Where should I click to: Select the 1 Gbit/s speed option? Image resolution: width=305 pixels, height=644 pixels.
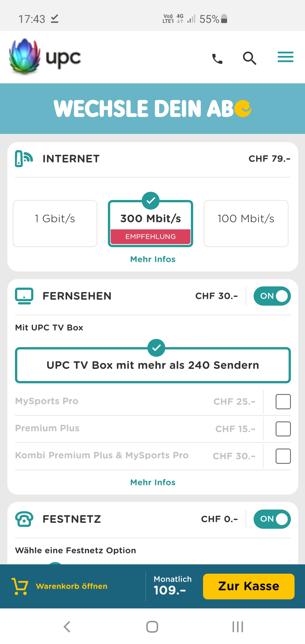click(55, 223)
